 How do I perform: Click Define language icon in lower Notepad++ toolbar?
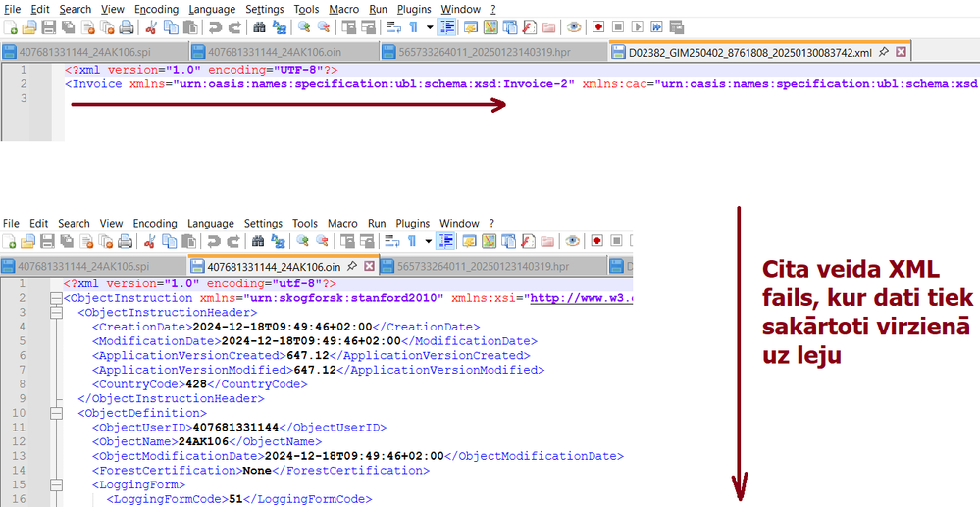[x=469, y=240]
